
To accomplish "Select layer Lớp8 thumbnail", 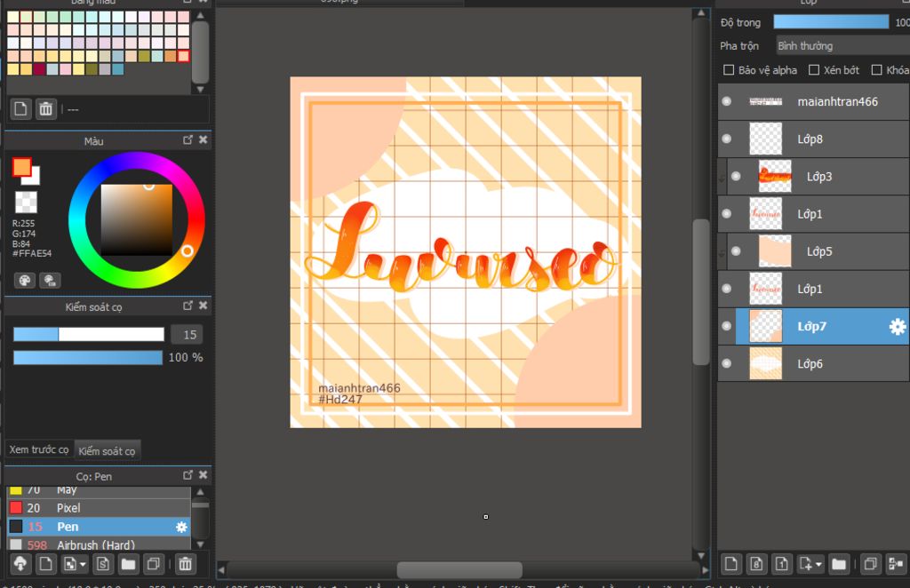I will (765, 139).
